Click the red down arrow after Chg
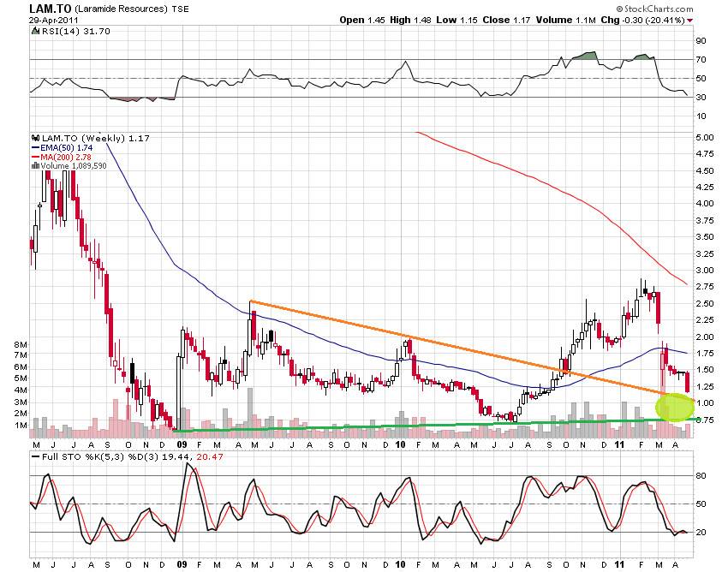The width and height of the screenshot is (728, 572). point(690,21)
